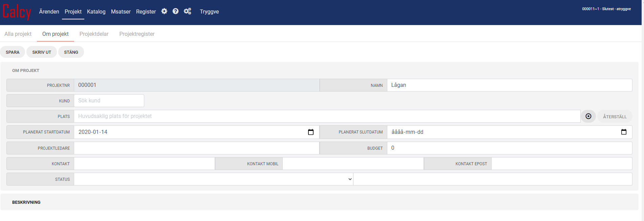Select the Projektregister tab
This screenshot has height=221, width=644.
point(137,34)
